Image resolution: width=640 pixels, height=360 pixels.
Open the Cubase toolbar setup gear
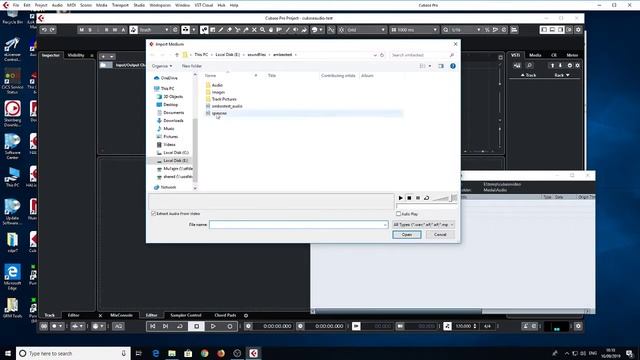pos(578,30)
